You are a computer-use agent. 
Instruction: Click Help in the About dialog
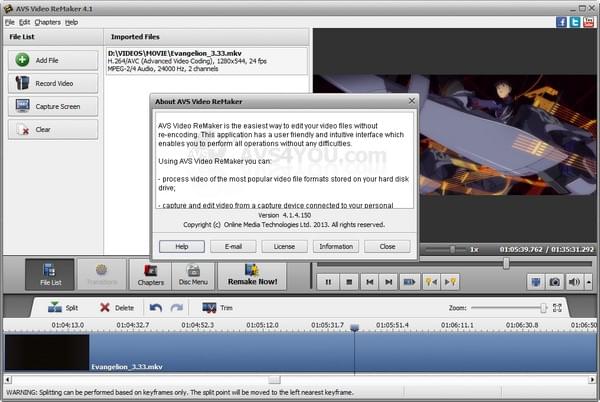[182, 246]
